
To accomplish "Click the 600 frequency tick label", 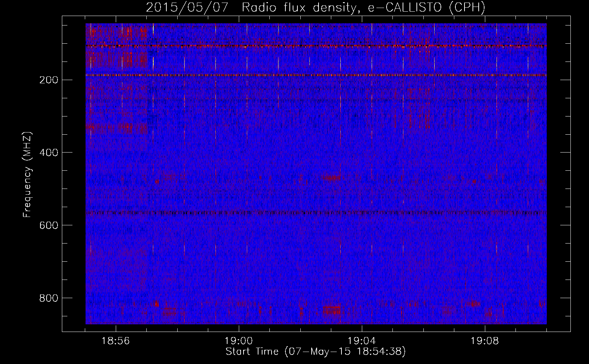I will coord(49,226).
